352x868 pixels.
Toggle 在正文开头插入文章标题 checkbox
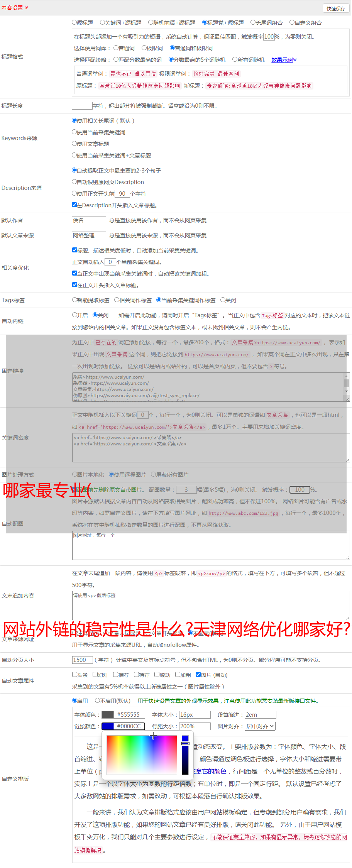click(74, 285)
